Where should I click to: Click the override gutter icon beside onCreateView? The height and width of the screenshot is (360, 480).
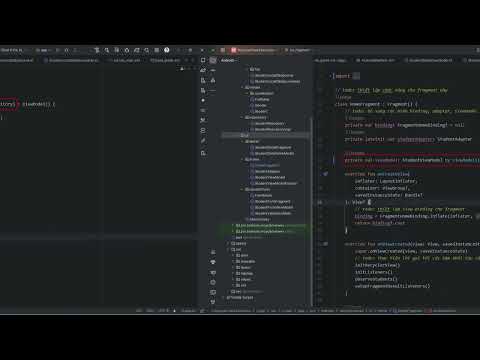[x=325, y=174]
